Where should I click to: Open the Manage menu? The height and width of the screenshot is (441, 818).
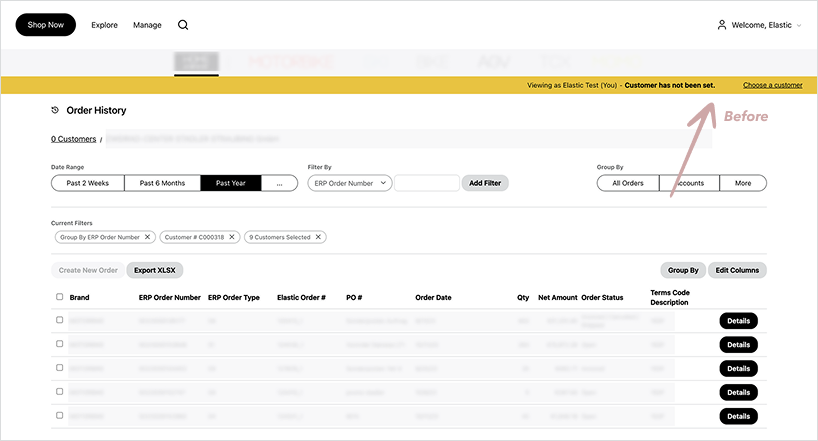(x=147, y=25)
